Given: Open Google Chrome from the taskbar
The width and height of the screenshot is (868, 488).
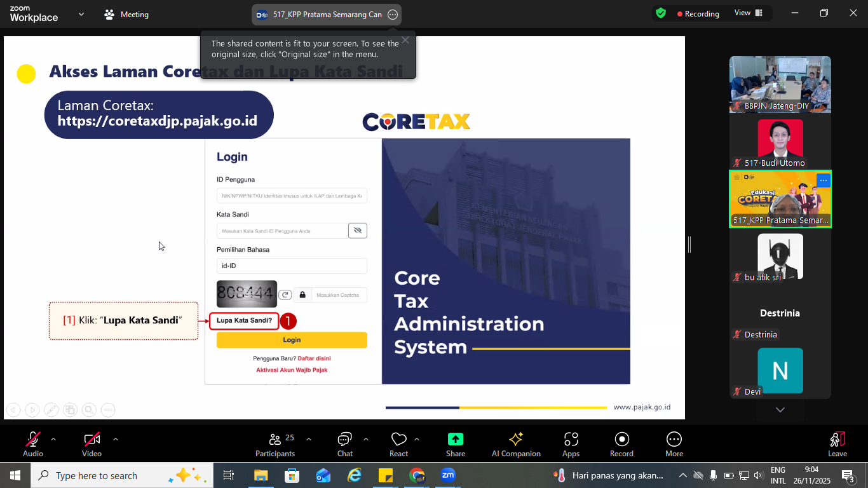Looking at the screenshot, I should pos(417,475).
